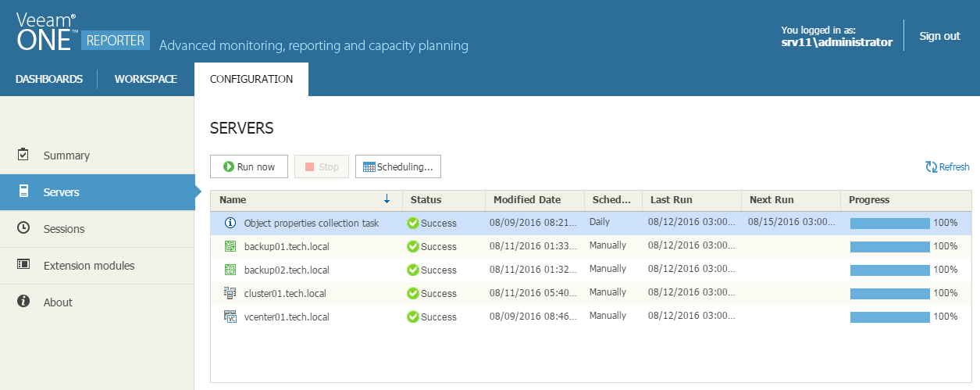Open the Summary section
The image size is (980, 390).
(97, 156)
